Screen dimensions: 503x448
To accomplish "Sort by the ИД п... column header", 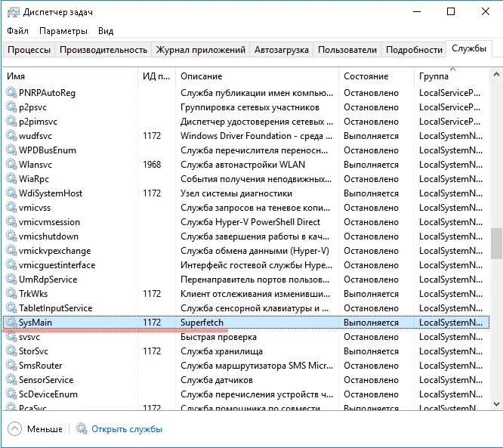I will tap(156, 76).
